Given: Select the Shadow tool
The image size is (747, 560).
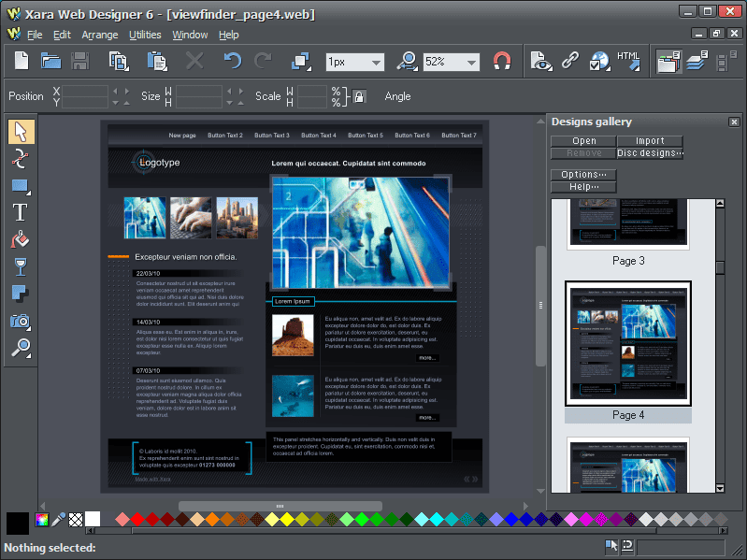Looking at the screenshot, I should pos(20,294).
